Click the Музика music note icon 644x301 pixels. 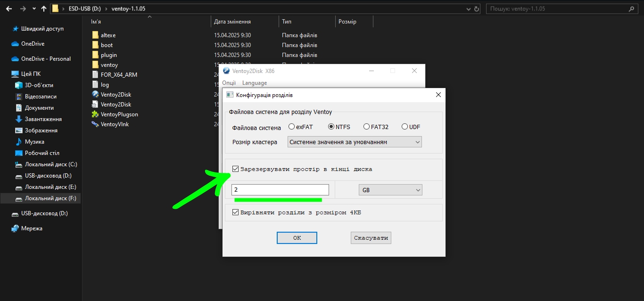[x=19, y=142]
